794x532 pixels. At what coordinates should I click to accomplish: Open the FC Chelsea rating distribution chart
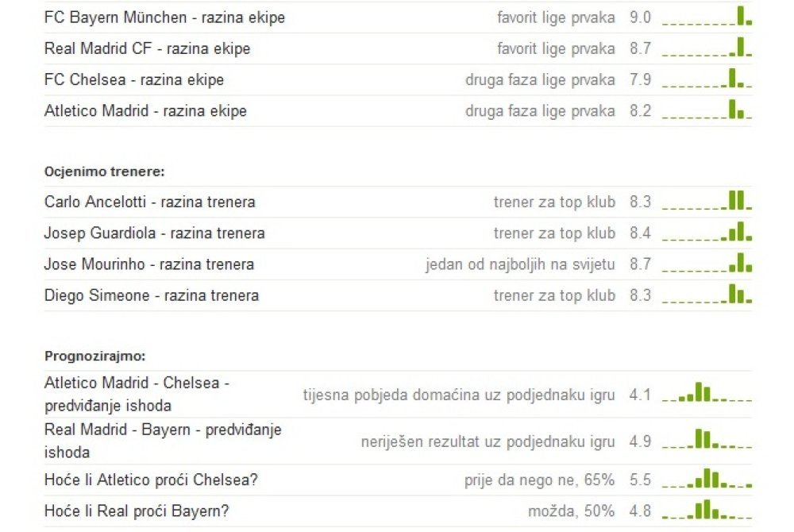(x=707, y=79)
